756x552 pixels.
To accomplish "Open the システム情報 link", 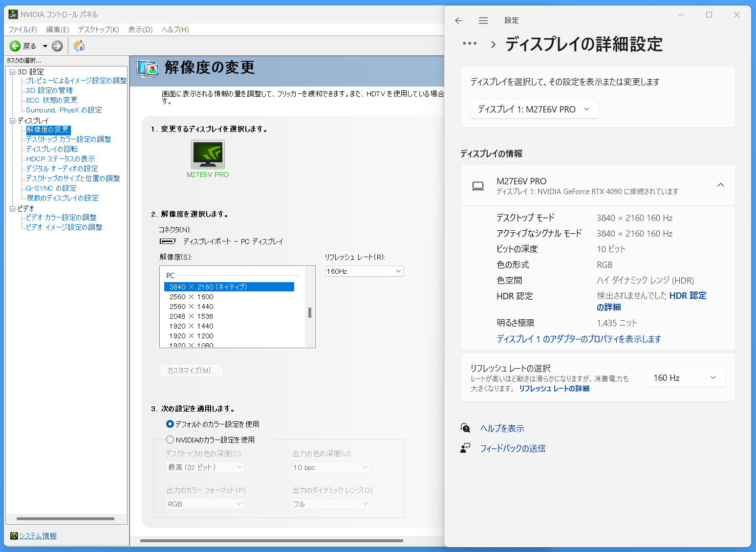I will pyautogui.click(x=38, y=536).
